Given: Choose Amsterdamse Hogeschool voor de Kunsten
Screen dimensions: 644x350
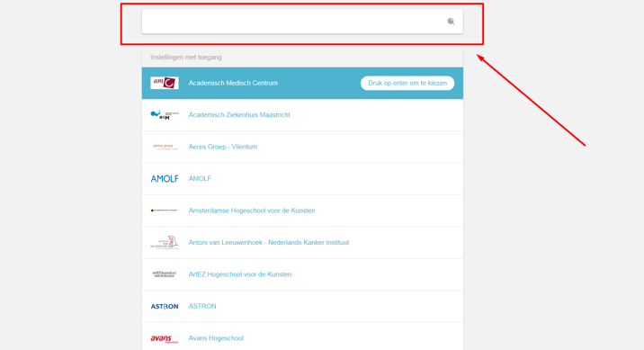Looking at the screenshot, I should tap(252, 211).
